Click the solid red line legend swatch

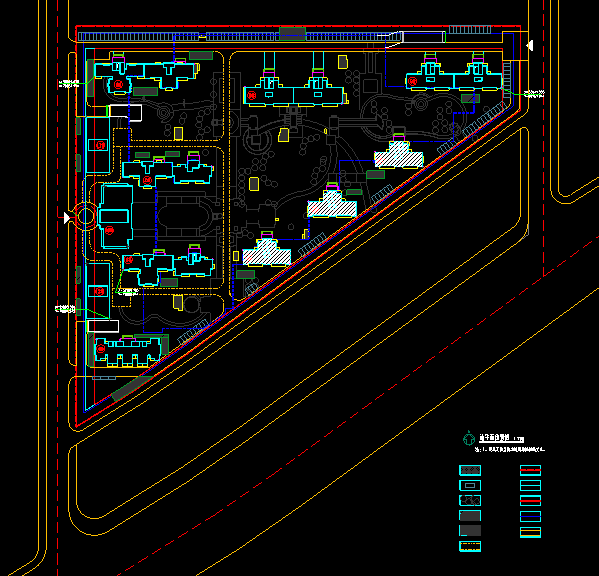pos(531,500)
